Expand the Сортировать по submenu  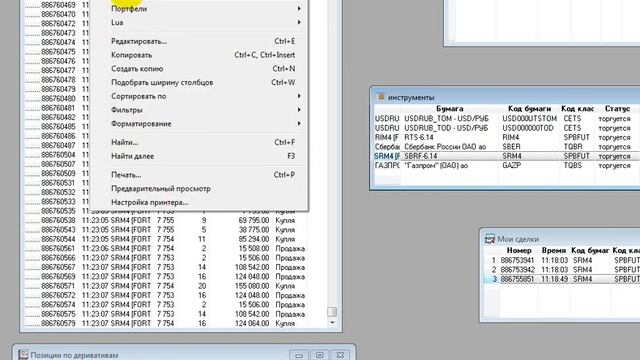pyautogui.click(x=198, y=96)
